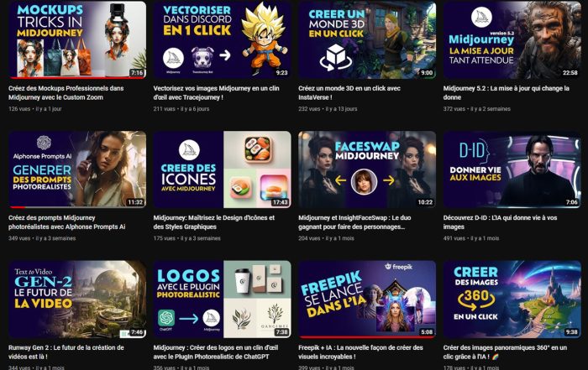Image resolution: width=588 pixels, height=370 pixels.
Task: Open the Freepik se lance dans l'IA thumbnail
Action: [x=367, y=300]
